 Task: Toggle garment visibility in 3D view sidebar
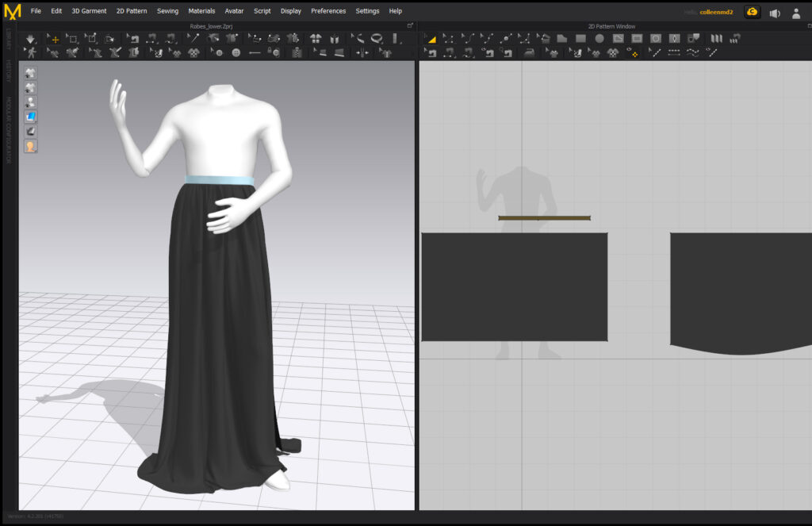click(30, 72)
